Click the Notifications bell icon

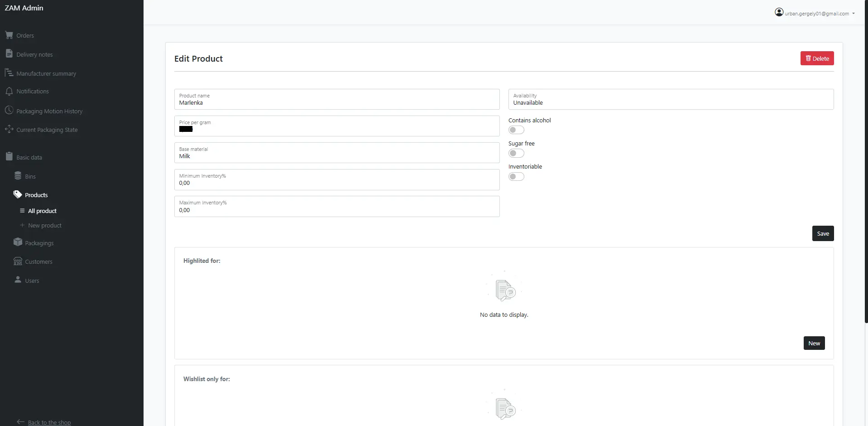[x=9, y=91]
